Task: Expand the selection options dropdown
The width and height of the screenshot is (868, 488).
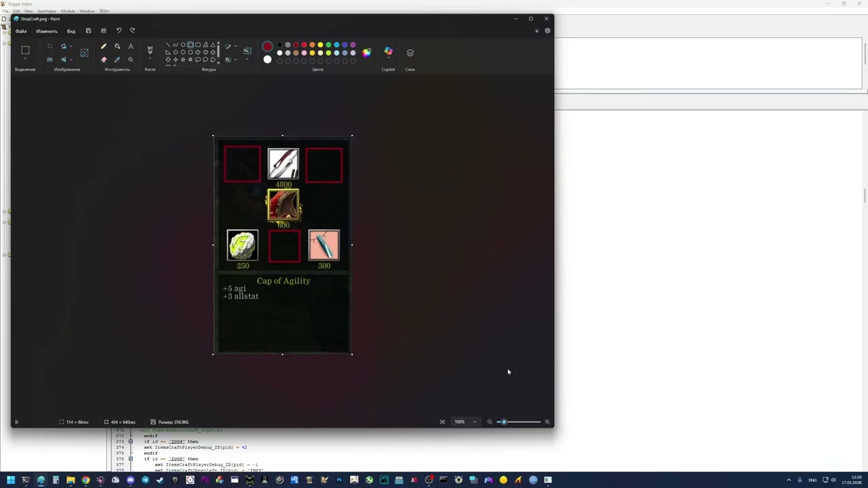Action: coord(25,59)
